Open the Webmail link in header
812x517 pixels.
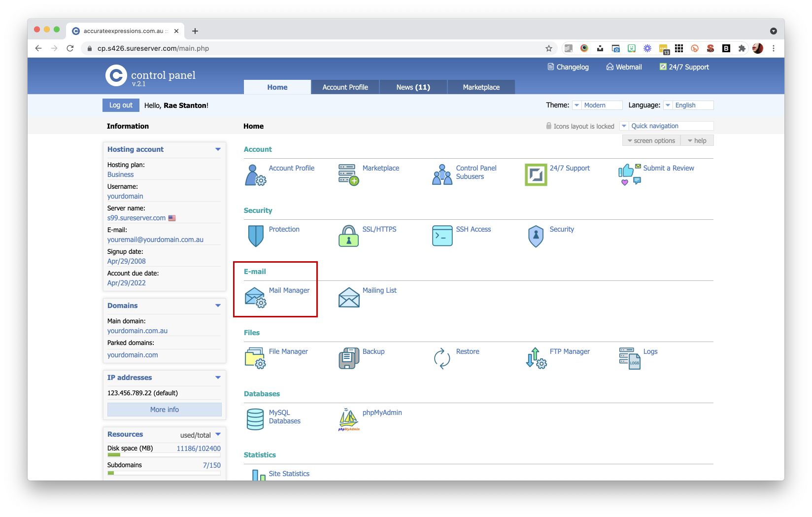tap(624, 67)
